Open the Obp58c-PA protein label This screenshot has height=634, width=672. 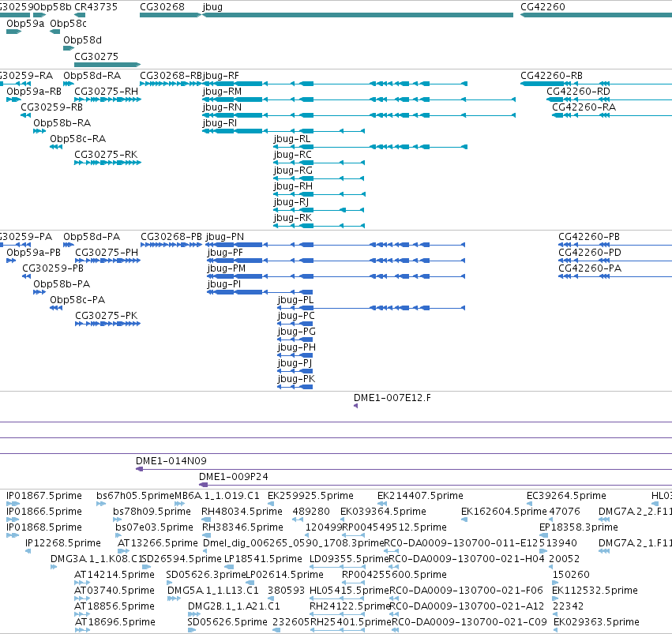[x=77, y=300]
